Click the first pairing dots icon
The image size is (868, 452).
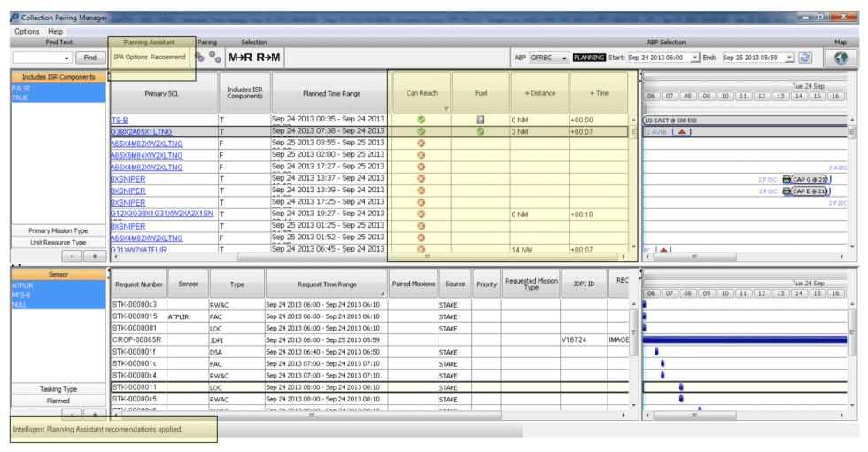click(x=200, y=57)
